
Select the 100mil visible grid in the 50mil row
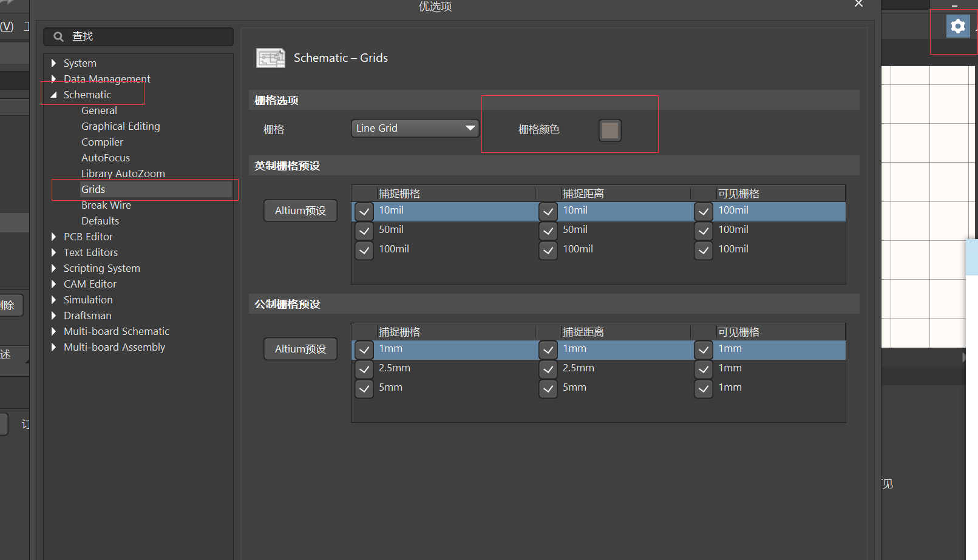click(x=733, y=230)
